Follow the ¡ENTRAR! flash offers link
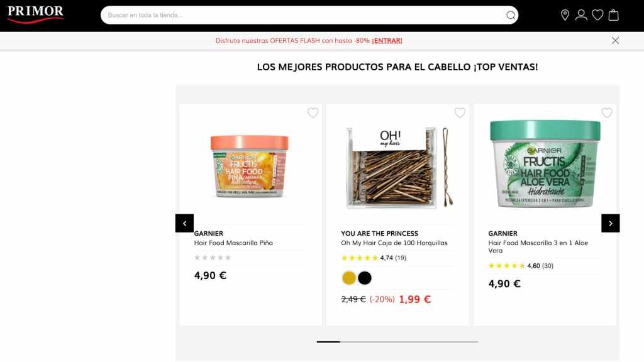Screen dimensions: 644x362 click(x=387, y=41)
